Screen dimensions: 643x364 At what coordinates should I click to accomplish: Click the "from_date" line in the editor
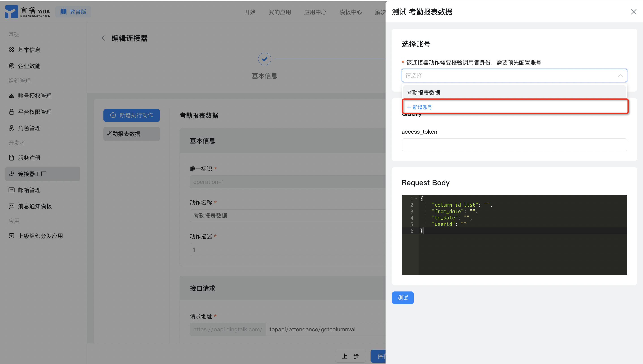click(x=455, y=211)
